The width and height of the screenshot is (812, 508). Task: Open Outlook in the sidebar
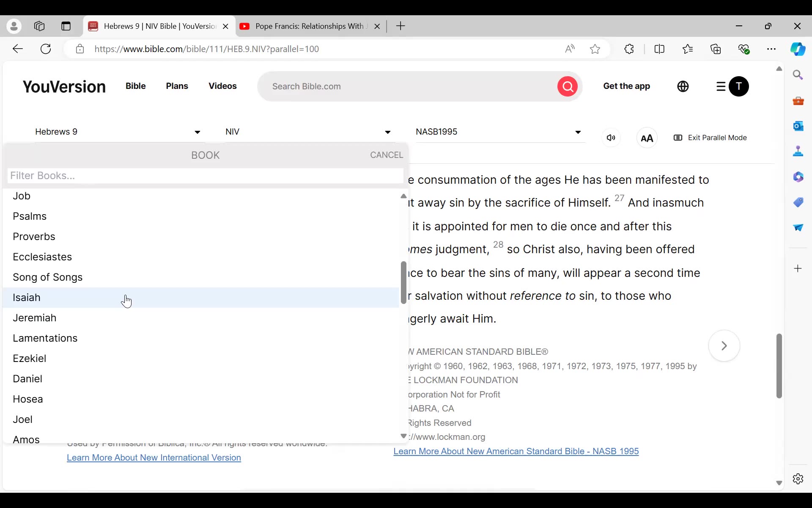tap(798, 126)
